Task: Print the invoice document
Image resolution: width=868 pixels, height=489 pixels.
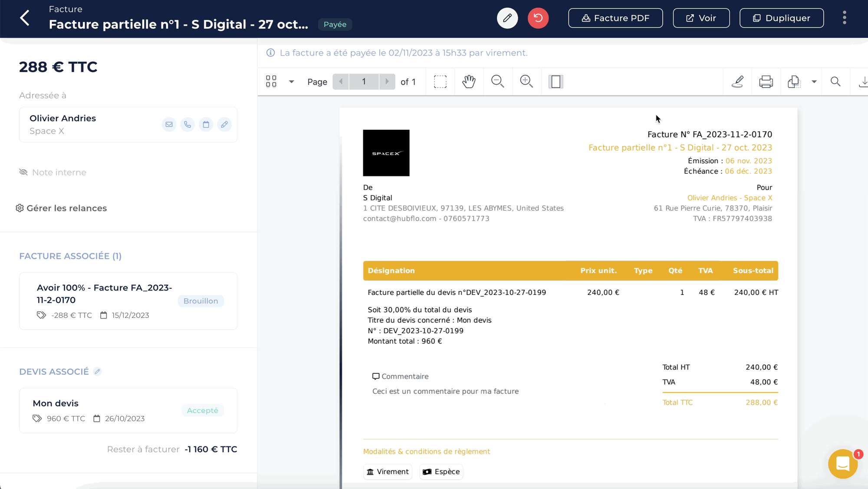Action: (766, 82)
